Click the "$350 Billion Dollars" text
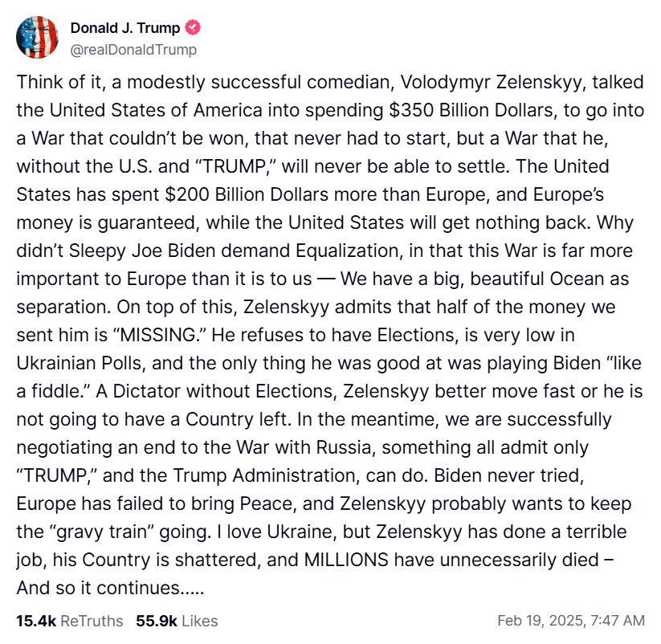Image resolution: width=661 pixels, height=644 pixels. click(471, 110)
